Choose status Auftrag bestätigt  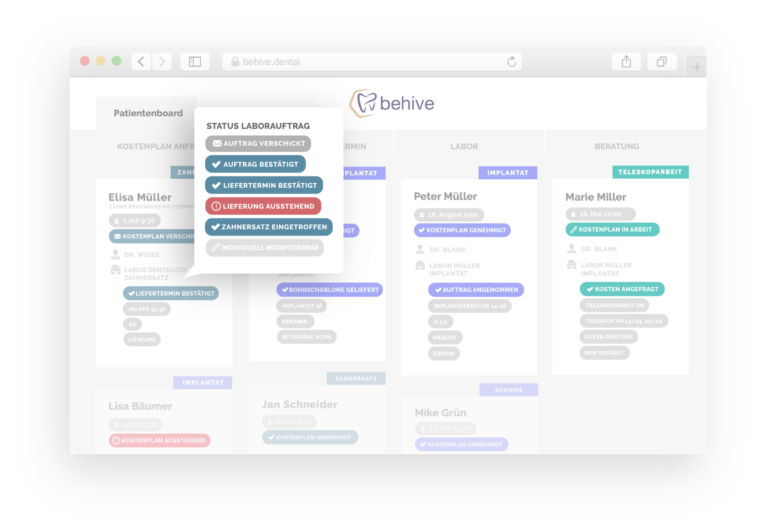coord(255,164)
